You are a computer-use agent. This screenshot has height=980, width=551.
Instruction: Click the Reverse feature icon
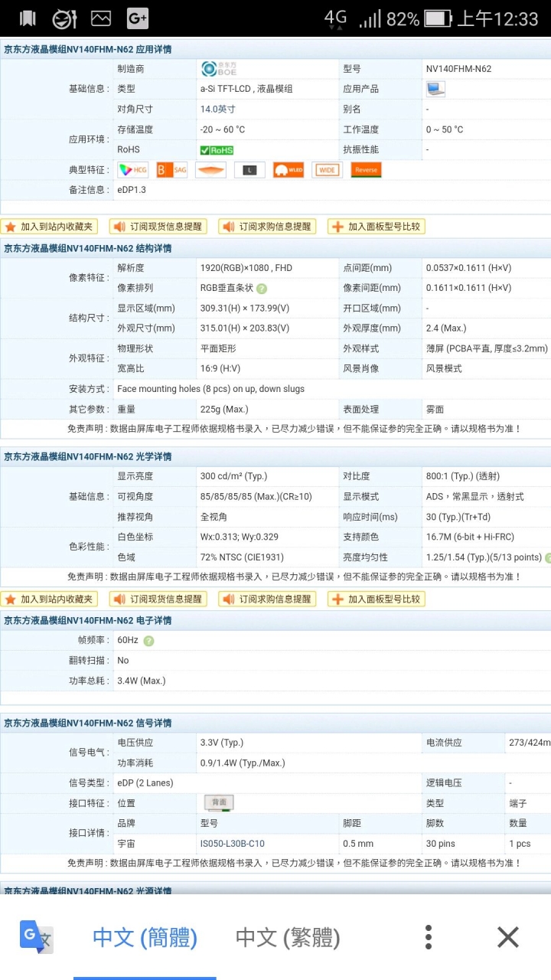click(367, 170)
